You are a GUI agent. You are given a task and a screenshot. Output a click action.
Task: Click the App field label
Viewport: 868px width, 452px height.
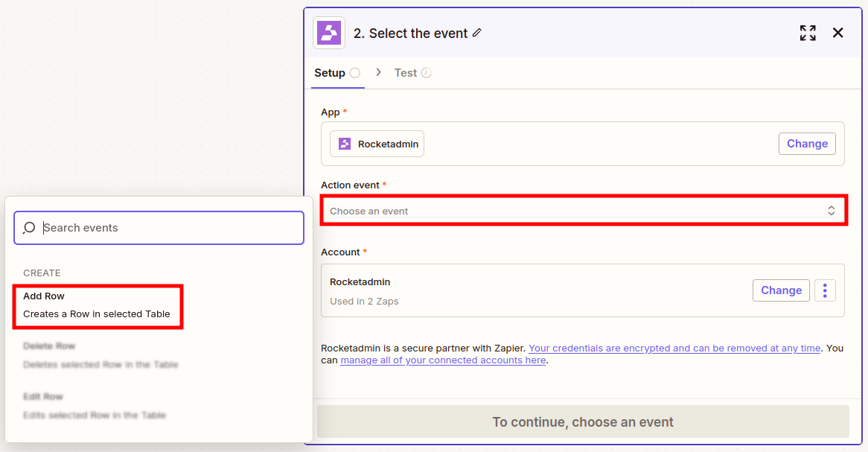tap(331, 112)
